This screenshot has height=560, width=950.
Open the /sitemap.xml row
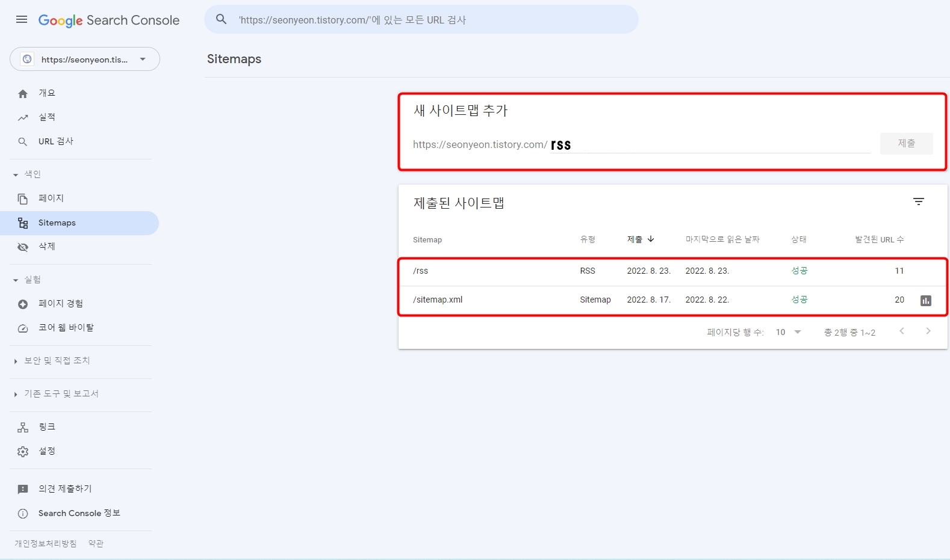coord(673,300)
